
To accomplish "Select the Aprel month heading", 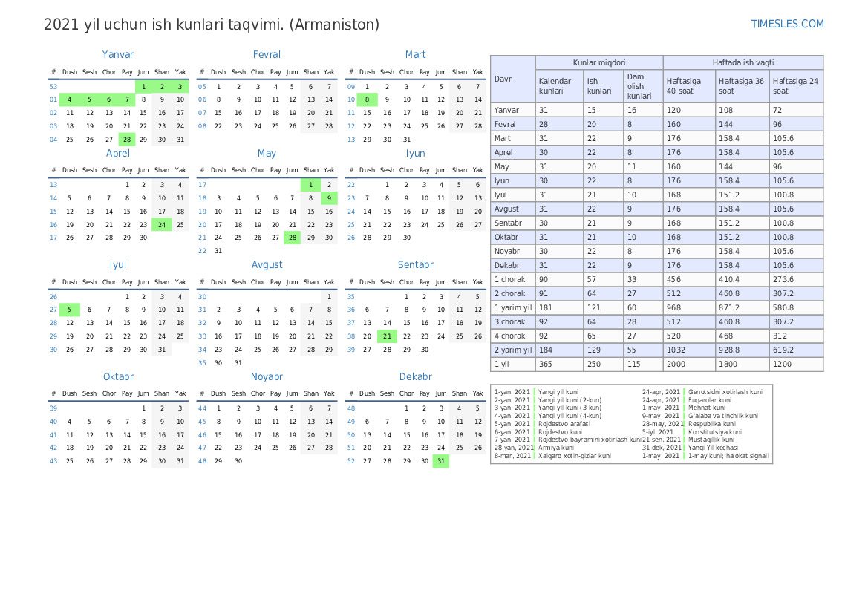I will pos(118,154).
